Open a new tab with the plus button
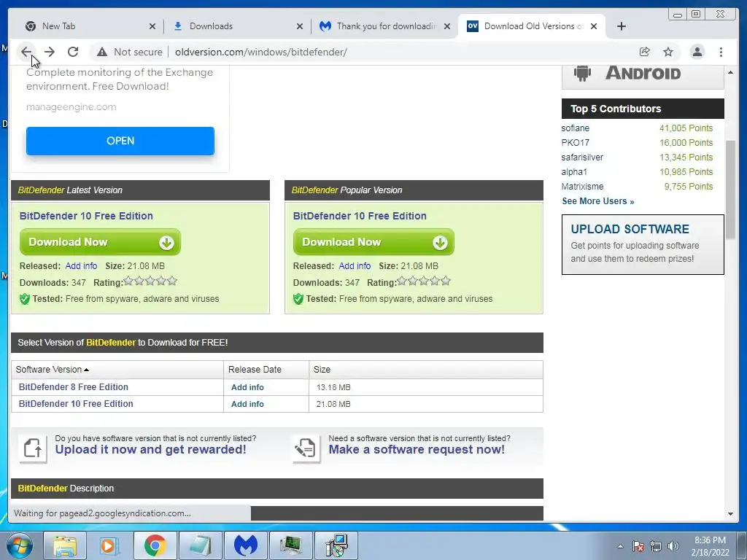 [622, 26]
